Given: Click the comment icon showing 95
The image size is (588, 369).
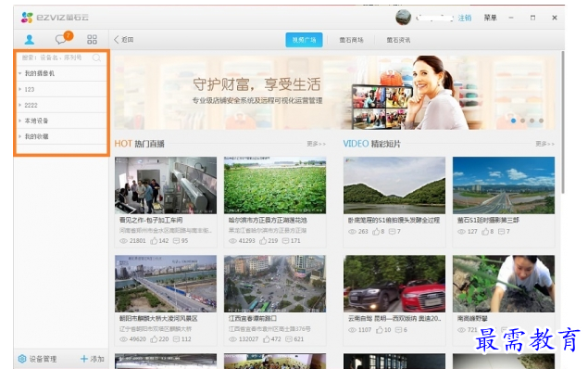Looking at the screenshot, I should (176, 241).
